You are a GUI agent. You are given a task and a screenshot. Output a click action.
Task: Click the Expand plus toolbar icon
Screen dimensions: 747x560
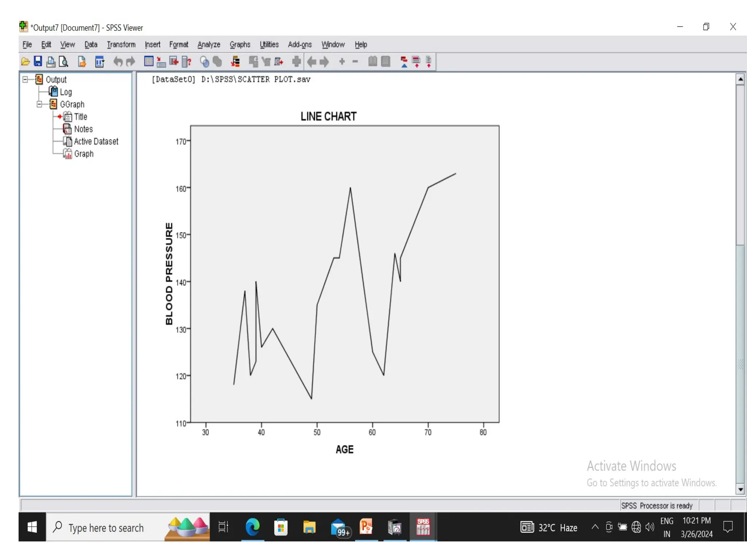point(342,62)
